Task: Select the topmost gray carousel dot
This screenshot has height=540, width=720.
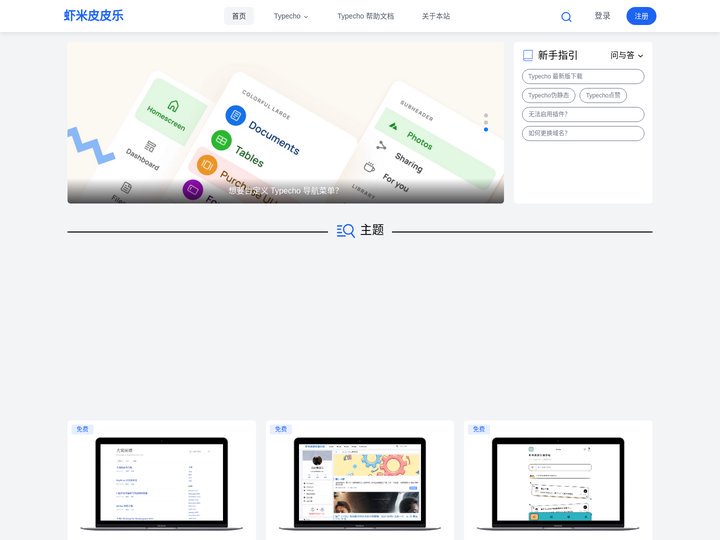Action: tap(486, 116)
